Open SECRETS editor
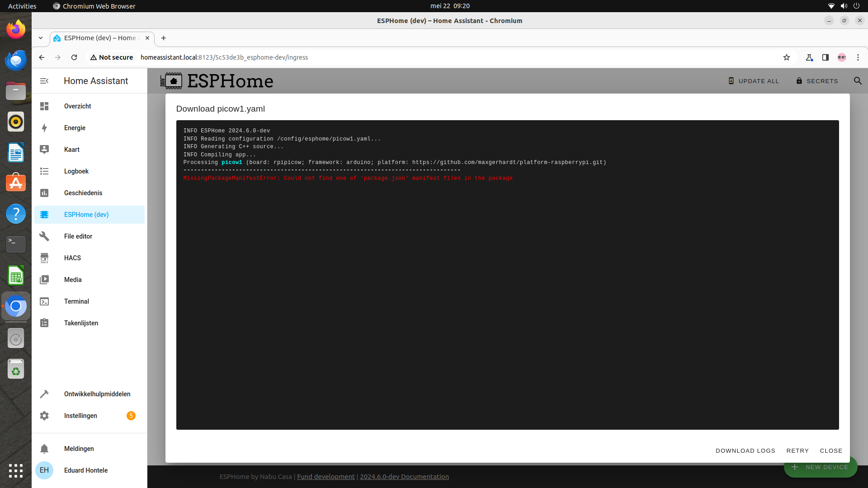 coord(817,81)
